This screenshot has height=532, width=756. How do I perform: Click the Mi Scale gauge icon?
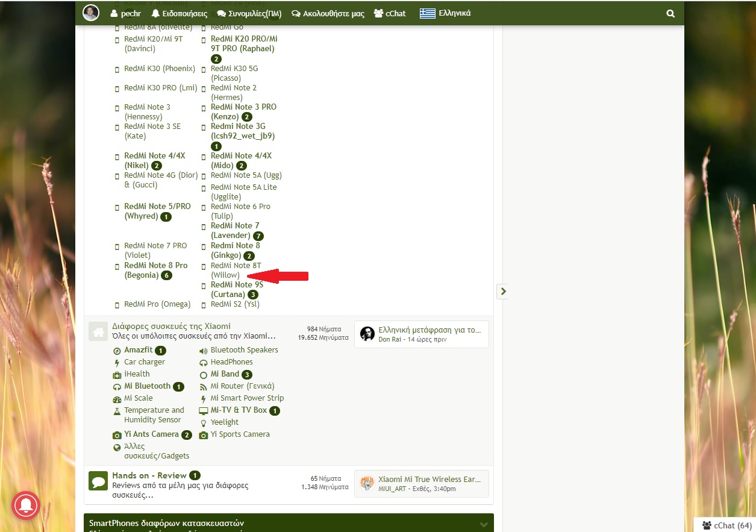(117, 398)
